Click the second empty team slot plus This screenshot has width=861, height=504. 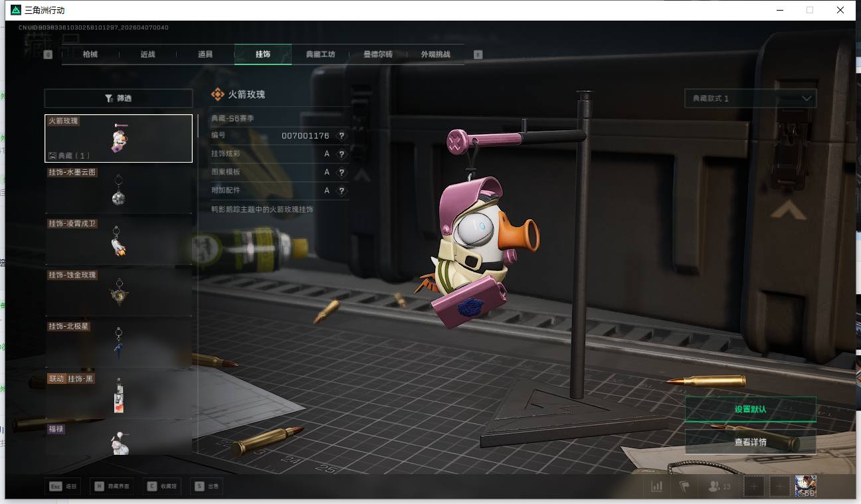tap(779, 487)
